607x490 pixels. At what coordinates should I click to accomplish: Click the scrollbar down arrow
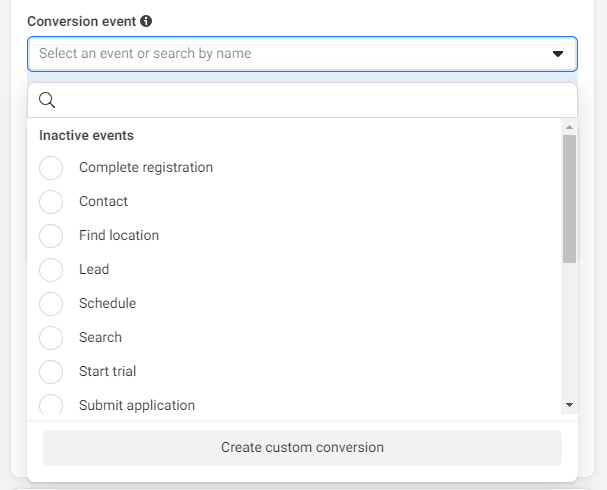point(569,405)
